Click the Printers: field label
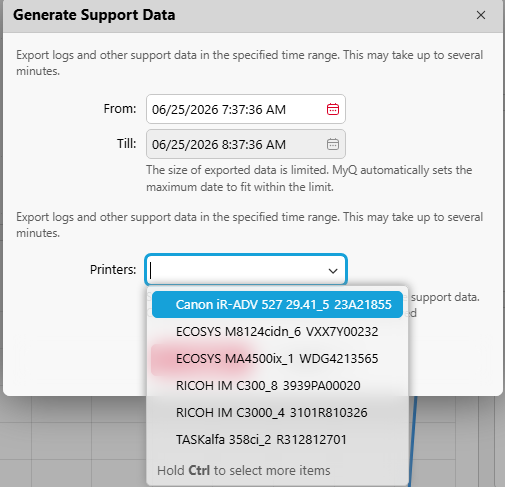This screenshot has height=487, width=505. 113,270
